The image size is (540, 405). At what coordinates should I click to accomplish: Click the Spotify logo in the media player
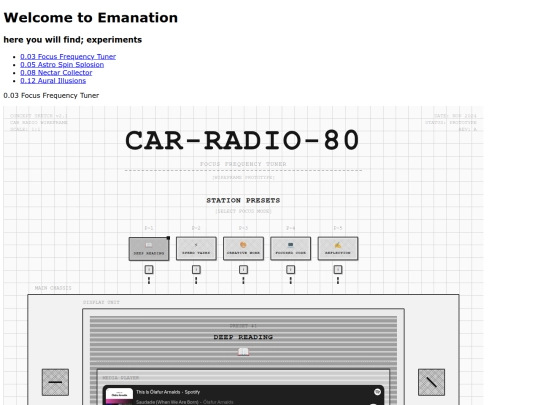click(377, 392)
